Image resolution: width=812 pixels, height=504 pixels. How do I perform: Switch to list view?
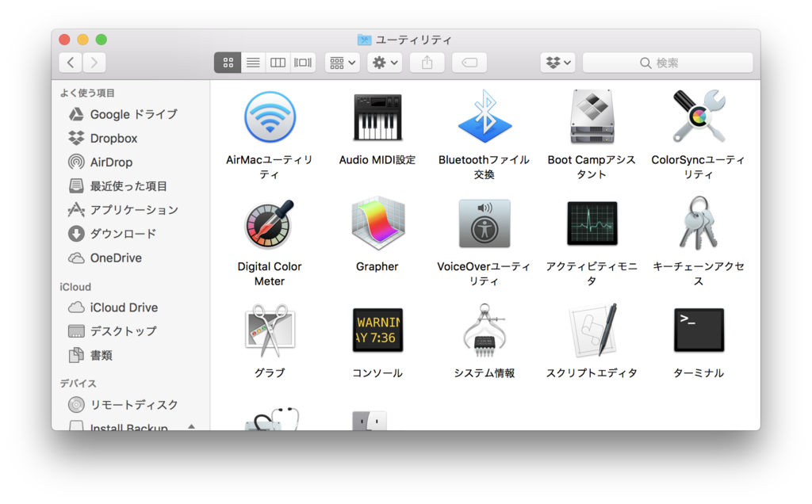point(252,62)
